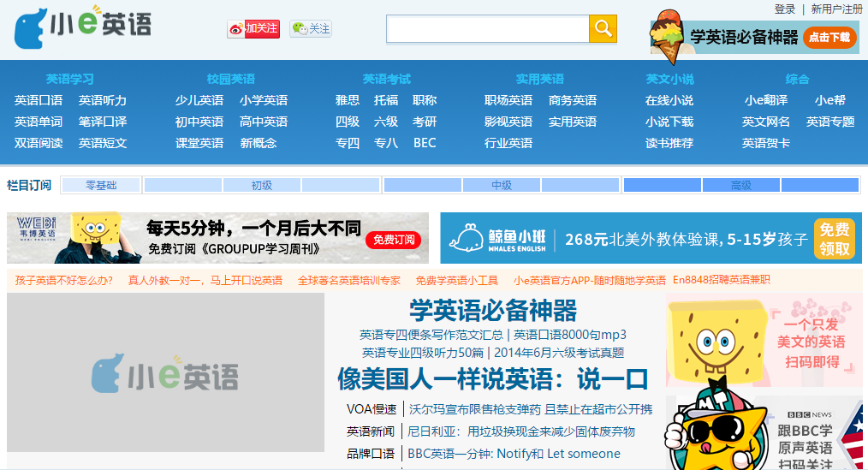Open En8848招聘英语兼职 link
The image size is (868, 470).
tap(722, 280)
